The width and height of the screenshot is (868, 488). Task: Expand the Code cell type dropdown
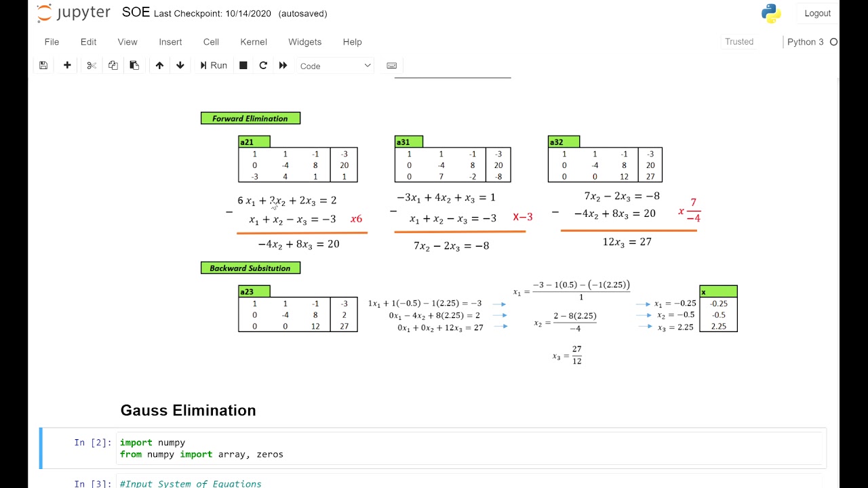[x=336, y=66]
